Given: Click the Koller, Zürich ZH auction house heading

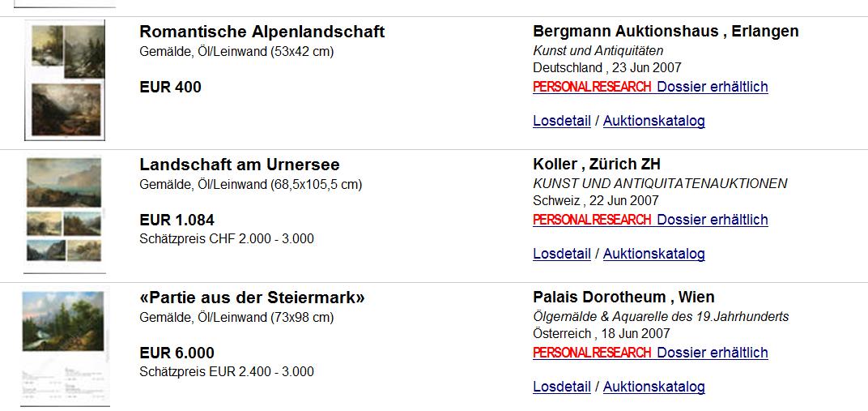Looking at the screenshot, I should click(x=597, y=164).
